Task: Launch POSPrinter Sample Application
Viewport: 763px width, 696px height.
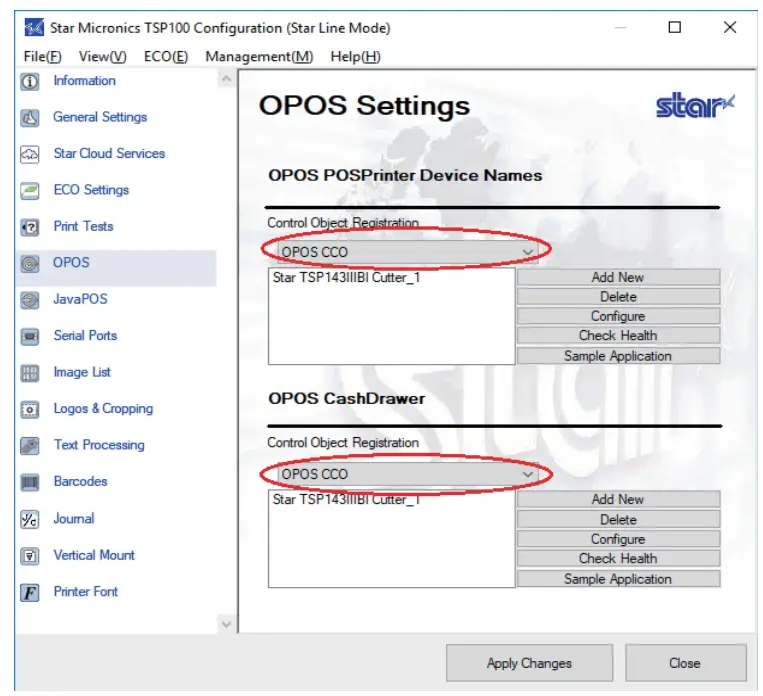Action: coord(618,356)
